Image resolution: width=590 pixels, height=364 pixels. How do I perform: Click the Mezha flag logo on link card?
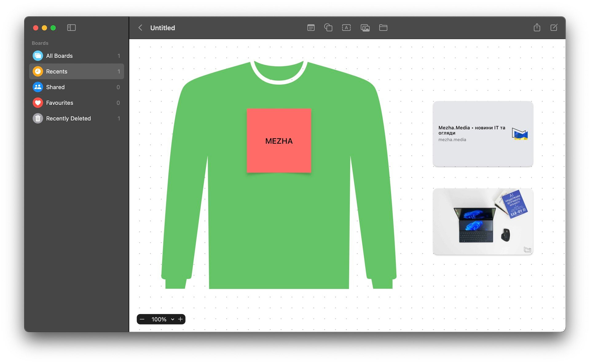[520, 134]
